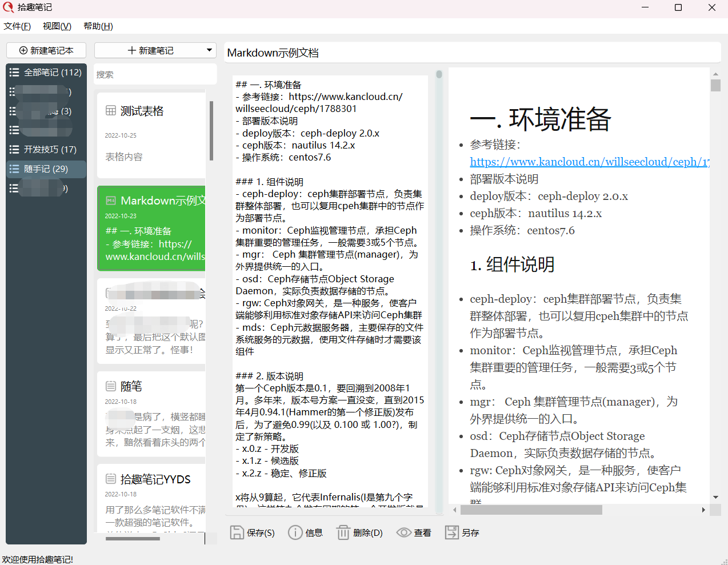Viewport: 728px width, 565px height.
Task: Click the 拾趣笔记 app logo icon
Action: point(8,7)
